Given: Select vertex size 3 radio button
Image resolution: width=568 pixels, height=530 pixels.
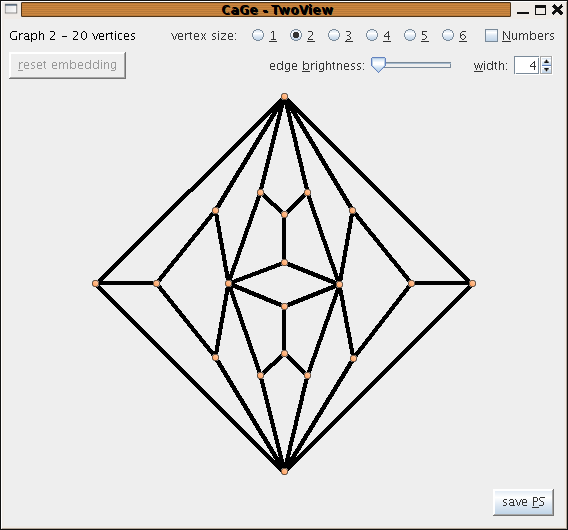Looking at the screenshot, I should [334, 35].
